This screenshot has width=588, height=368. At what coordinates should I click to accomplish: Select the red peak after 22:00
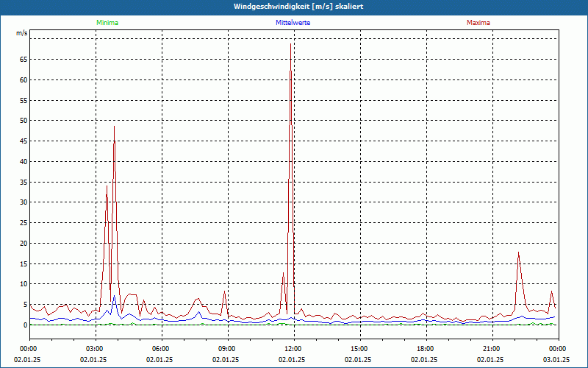[x=518, y=252]
